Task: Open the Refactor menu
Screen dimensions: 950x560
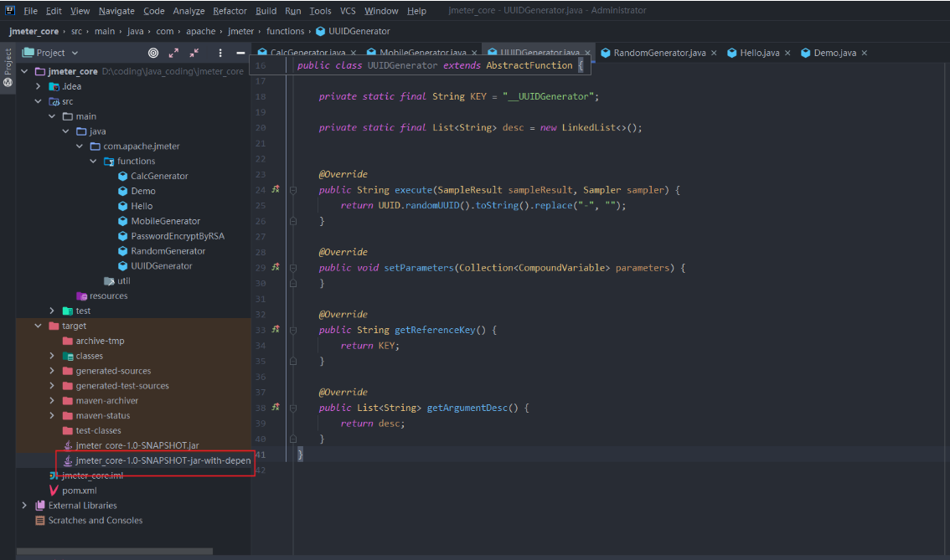Action: 230,11
